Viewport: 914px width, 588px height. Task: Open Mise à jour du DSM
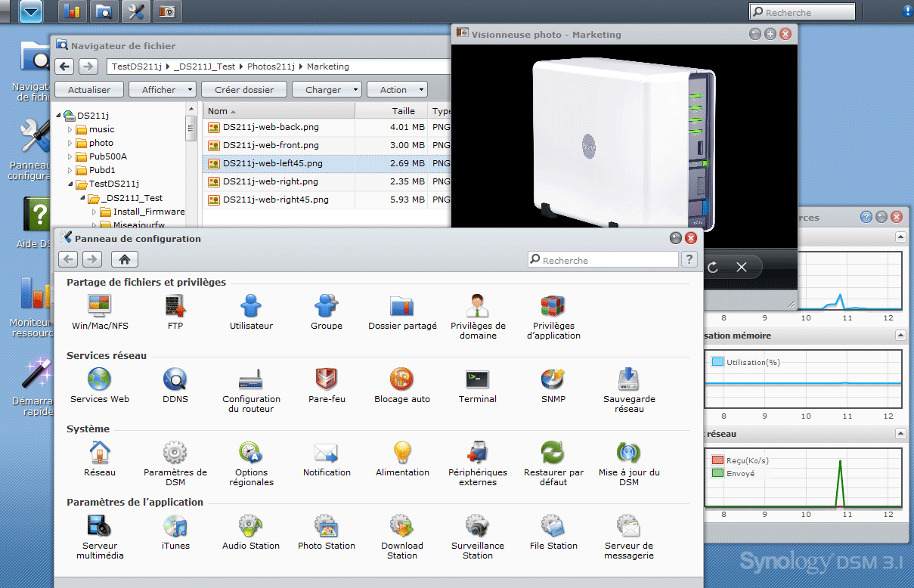[x=629, y=463]
